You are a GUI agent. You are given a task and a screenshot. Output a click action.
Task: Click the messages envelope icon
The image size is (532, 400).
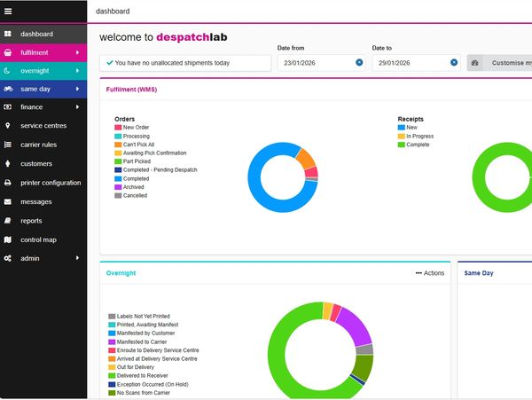[x=8, y=201]
